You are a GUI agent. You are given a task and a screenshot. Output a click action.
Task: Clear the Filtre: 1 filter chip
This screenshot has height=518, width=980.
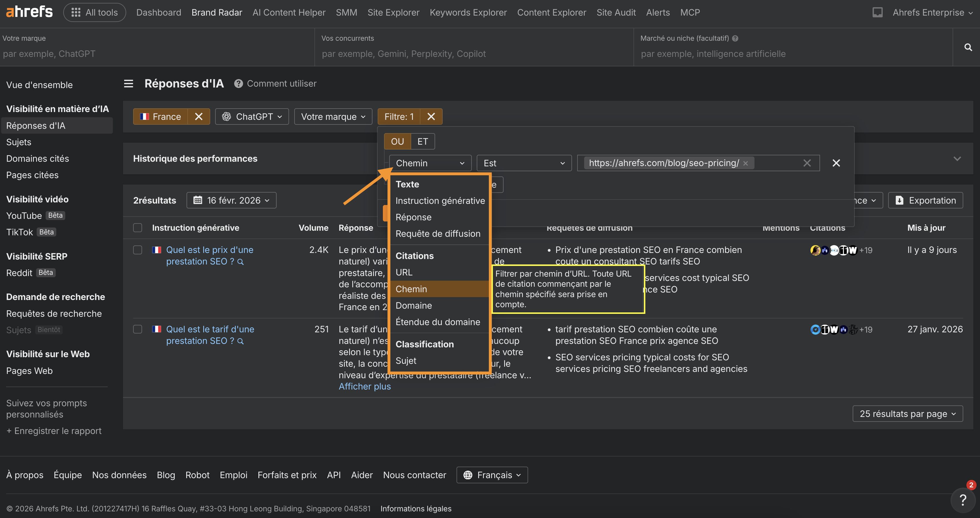tap(431, 117)
